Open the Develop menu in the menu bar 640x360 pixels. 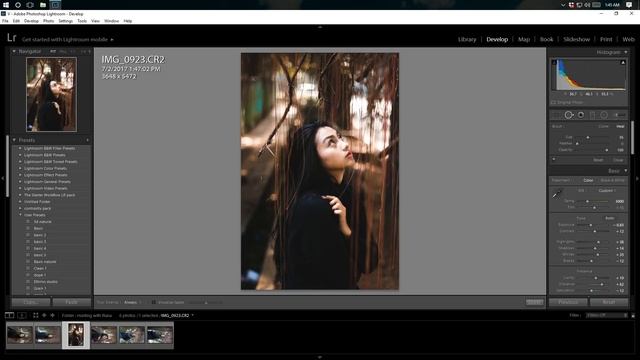(31, 21)
